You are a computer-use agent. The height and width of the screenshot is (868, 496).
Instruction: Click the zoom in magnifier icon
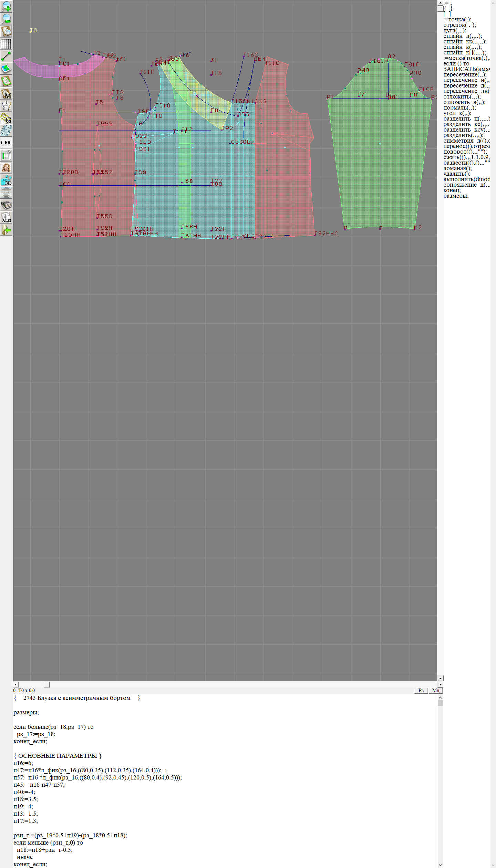coord(6,6)
